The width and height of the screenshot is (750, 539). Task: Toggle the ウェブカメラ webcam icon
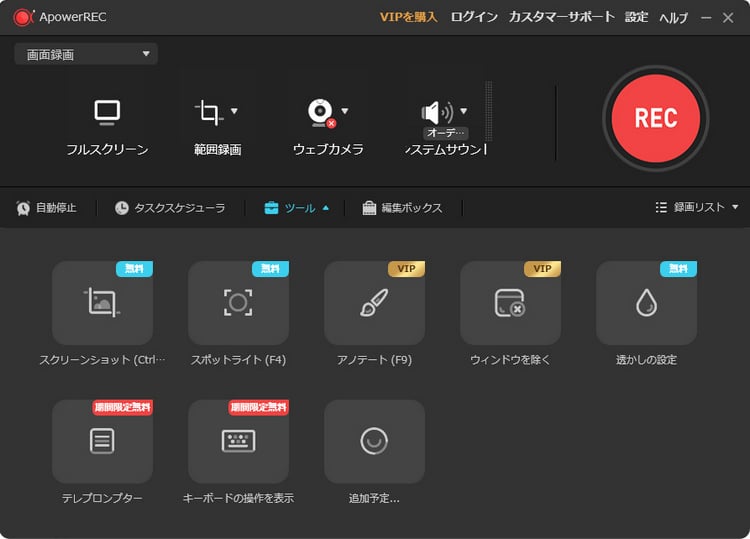[321, 113]
